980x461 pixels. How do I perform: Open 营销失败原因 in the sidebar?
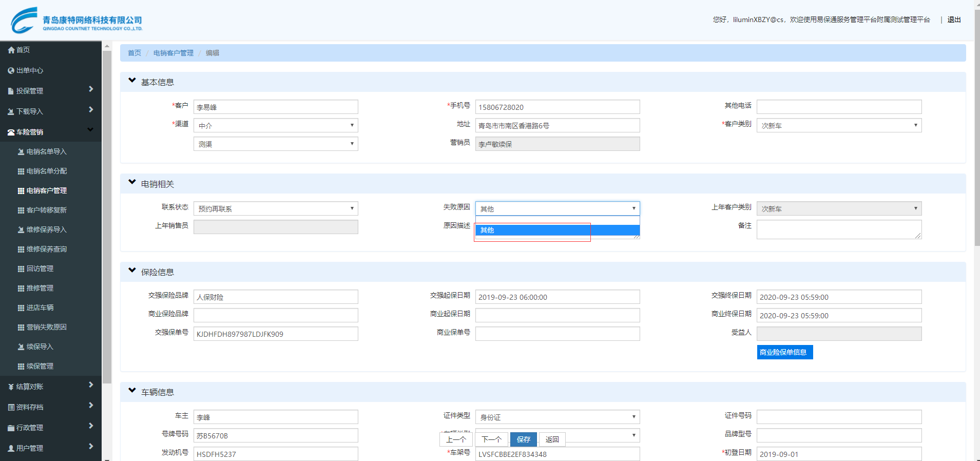46,328
